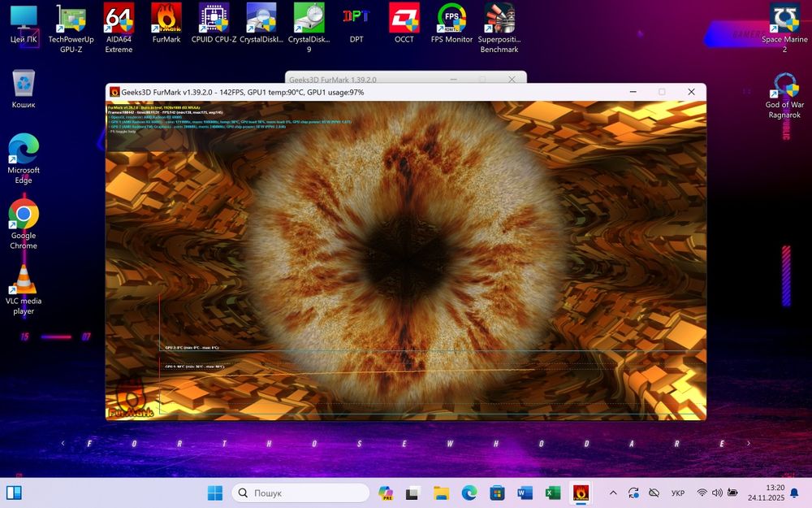Image resolution: width=812 pixels, height=508 pixels.
Task: Click the DPT desktop icon
Action: (x=356, y=18)
